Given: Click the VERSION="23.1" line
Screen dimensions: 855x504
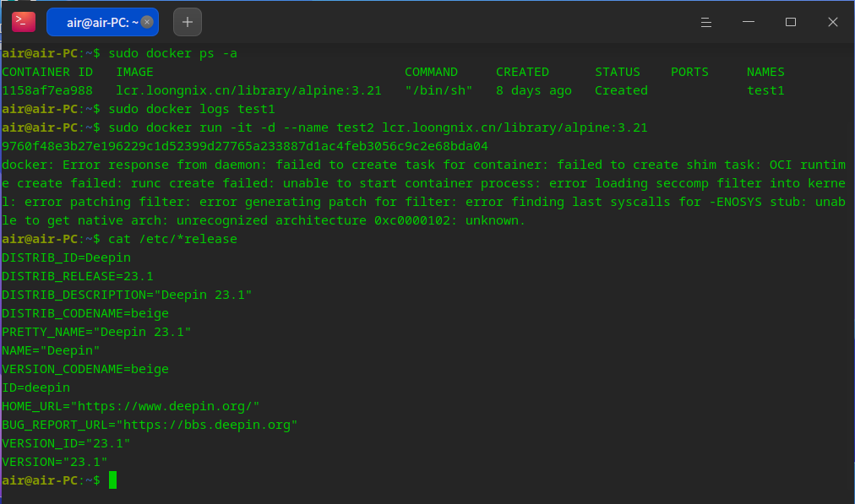Looking at the screenshot, I should [x=55, y=462].
